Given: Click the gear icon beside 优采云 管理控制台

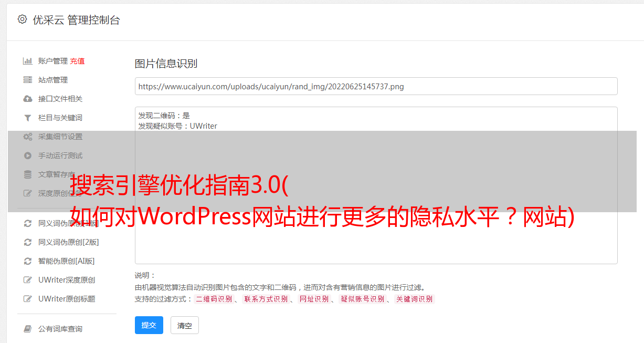Looking at the screenshot, I should pyautogui.click(x=22, y=19).
